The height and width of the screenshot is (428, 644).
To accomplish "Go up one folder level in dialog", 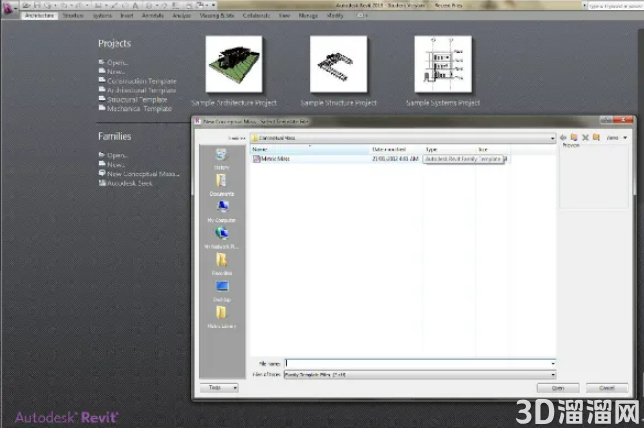I will coord(574,137).
